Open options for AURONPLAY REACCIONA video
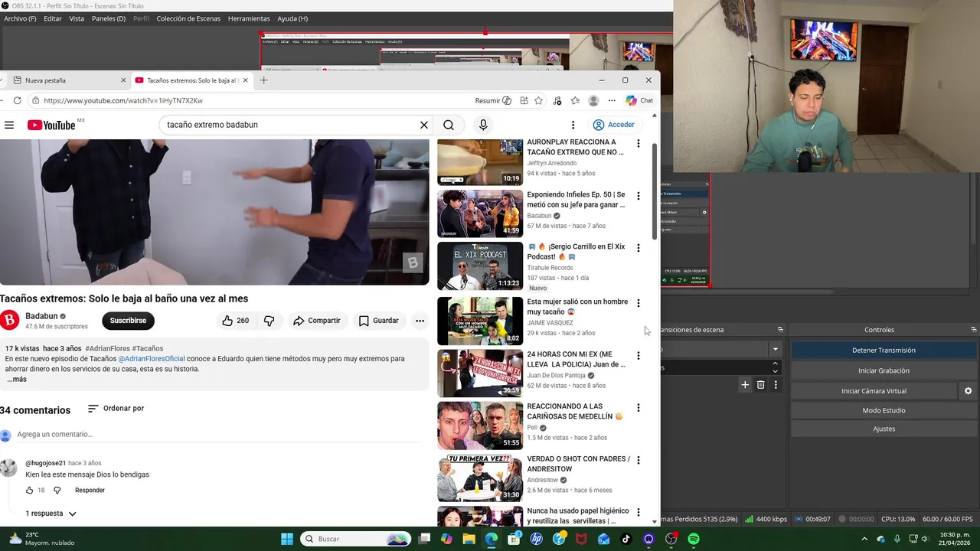This screenshot has height=551, width=980. [638, 143]
